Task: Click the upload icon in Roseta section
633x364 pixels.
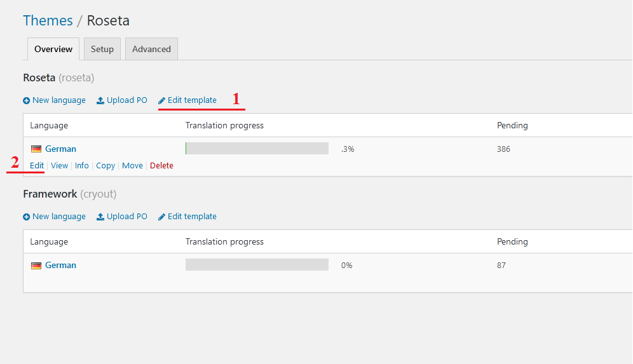Action: coord(100,100)
